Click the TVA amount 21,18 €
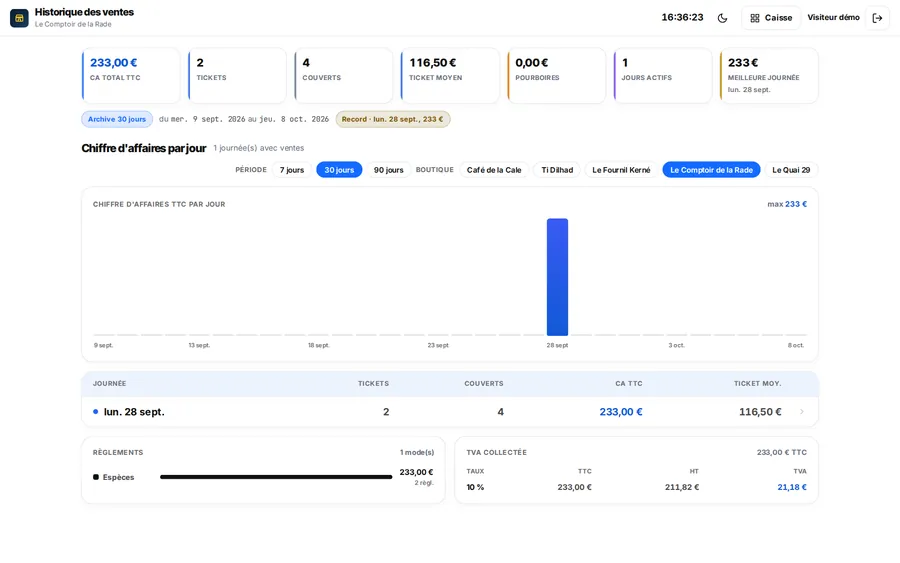Viewport: 900px width, 563px height. pos(792,487)
